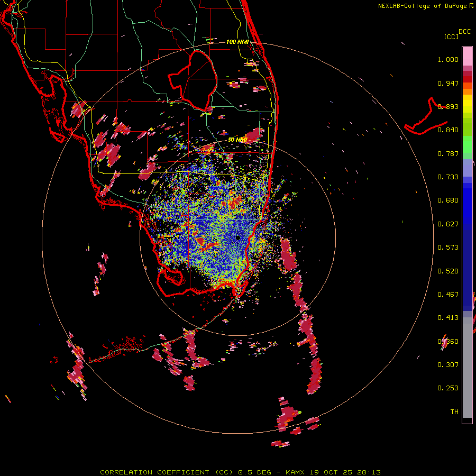The image size is (476, 476).
Task: Click the TH label on the scale
Action: click(454, 412)
